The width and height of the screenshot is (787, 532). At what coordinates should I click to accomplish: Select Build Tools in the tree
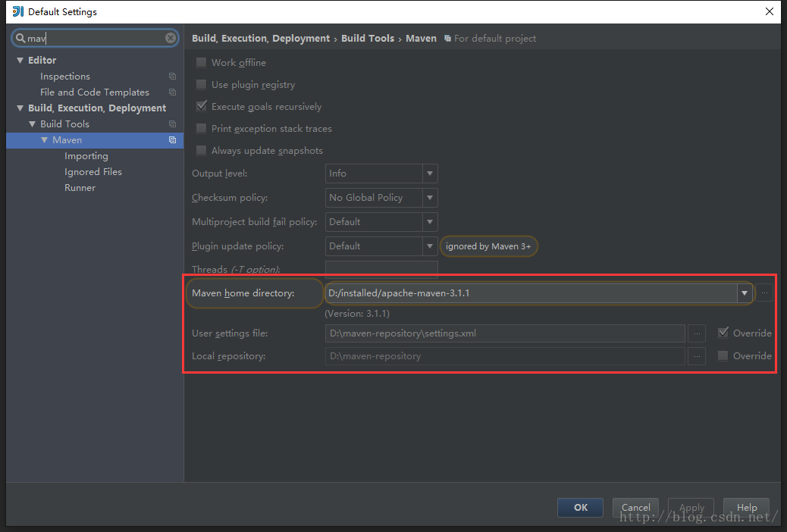coord(64,124)
